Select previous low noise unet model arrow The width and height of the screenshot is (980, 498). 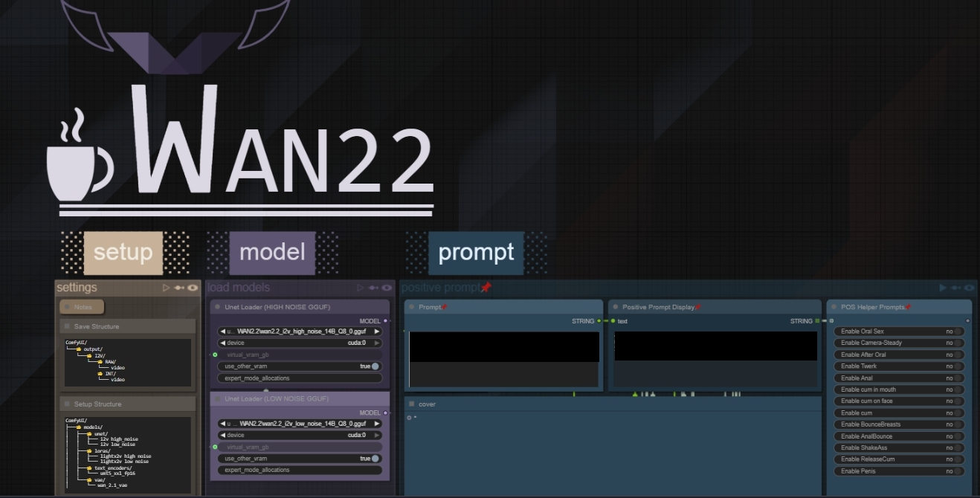pyautogui.click(x=222, y=424)
